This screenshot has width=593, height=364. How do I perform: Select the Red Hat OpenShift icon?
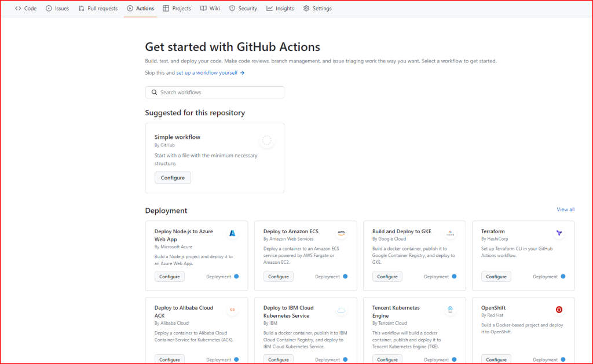point(559,310)
